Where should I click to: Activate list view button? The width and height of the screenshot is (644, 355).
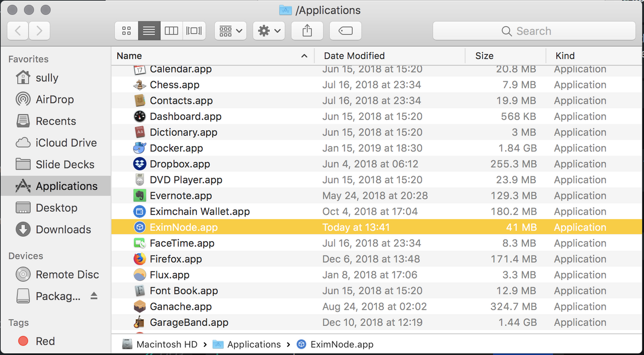click(149, 31)
